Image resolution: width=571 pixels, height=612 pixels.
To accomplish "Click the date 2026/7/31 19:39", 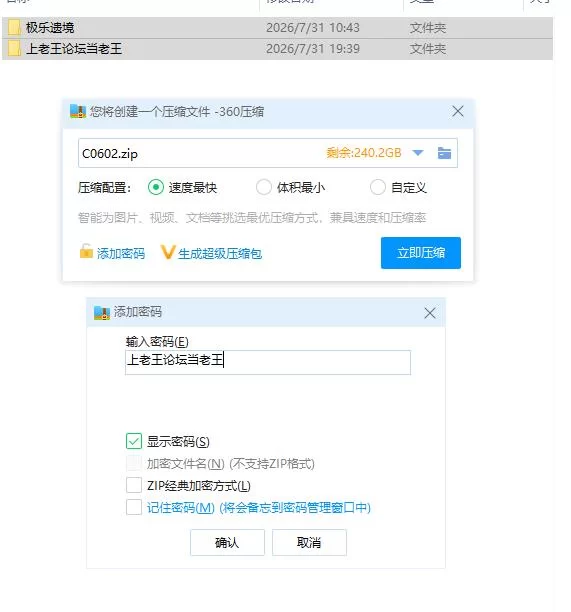I will click(313, 49).
